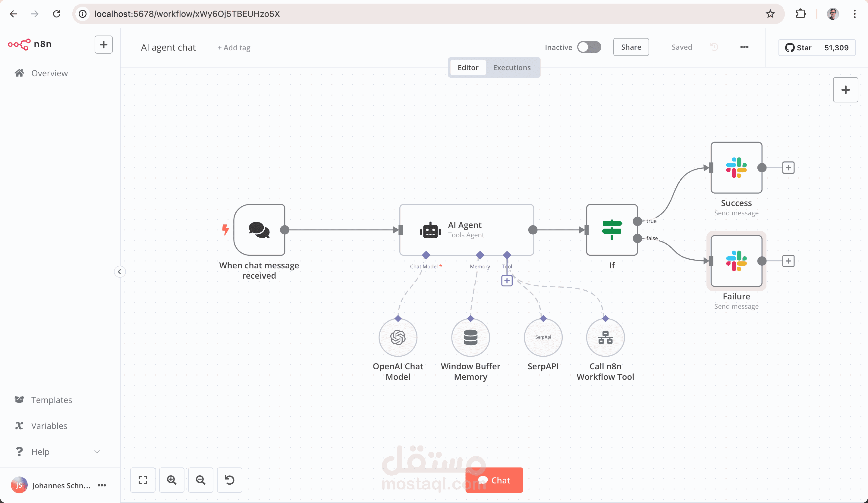868x503 pixels.
Task: Open the Chat panel button
Action: (494, 480)
